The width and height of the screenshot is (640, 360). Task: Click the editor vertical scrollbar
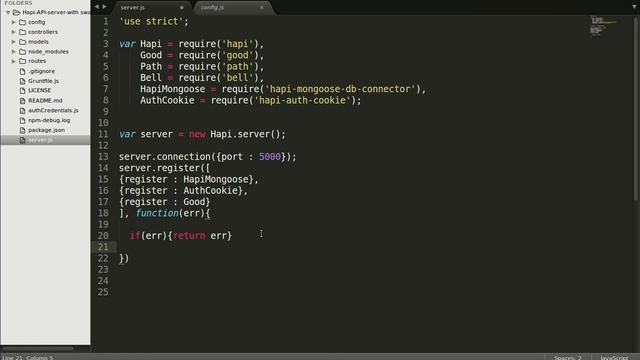click(636, 108)
